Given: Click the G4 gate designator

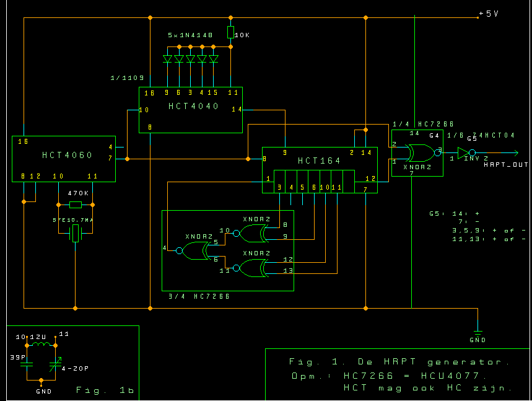Looking at the screenshot, I should (x=434, y=136).
